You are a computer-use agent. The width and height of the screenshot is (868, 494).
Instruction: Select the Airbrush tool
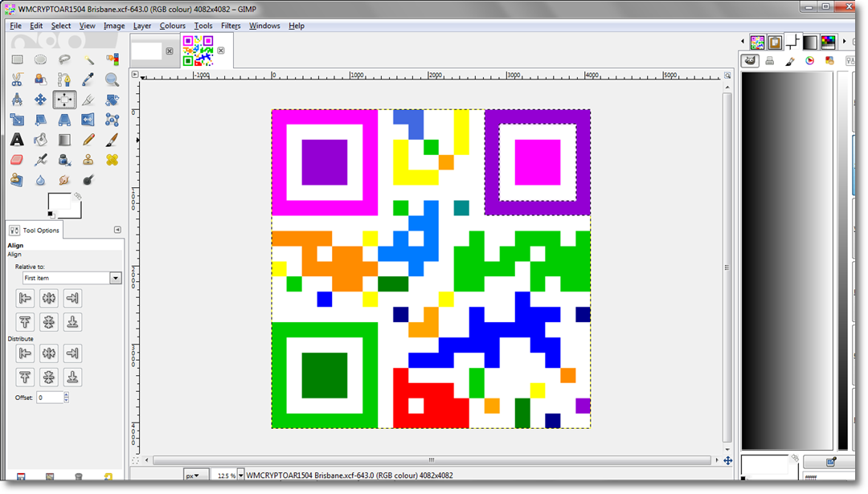point(40,160)
